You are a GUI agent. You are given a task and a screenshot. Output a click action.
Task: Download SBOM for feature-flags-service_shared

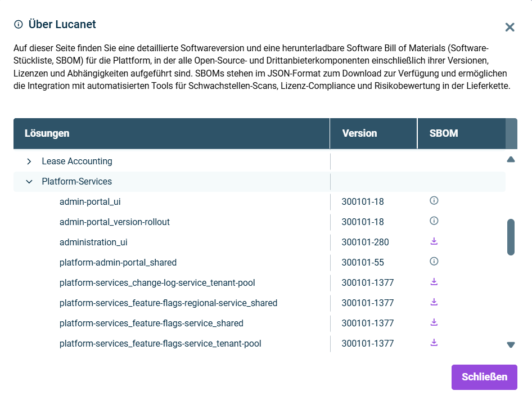pos(434,322)
